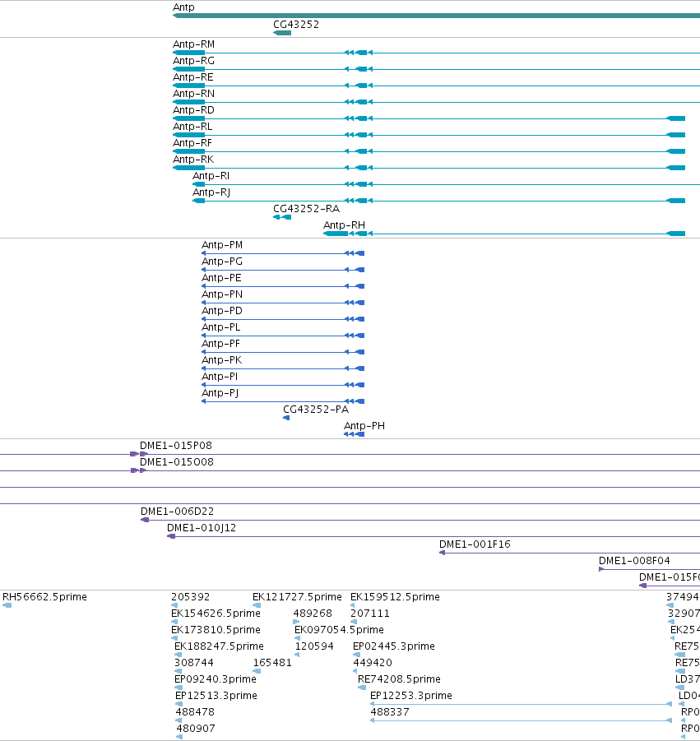Select the Antp-RH transcript label

[344, 225]
